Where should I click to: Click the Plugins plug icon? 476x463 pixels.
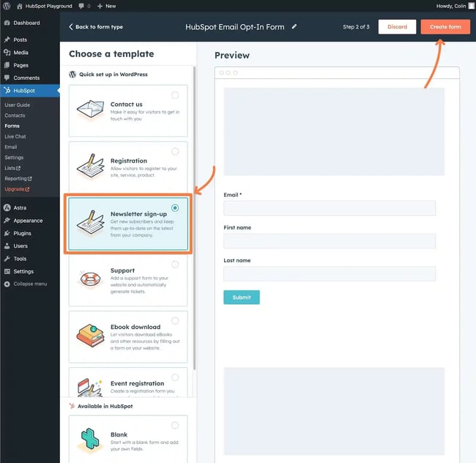click(x=7, y=233)
